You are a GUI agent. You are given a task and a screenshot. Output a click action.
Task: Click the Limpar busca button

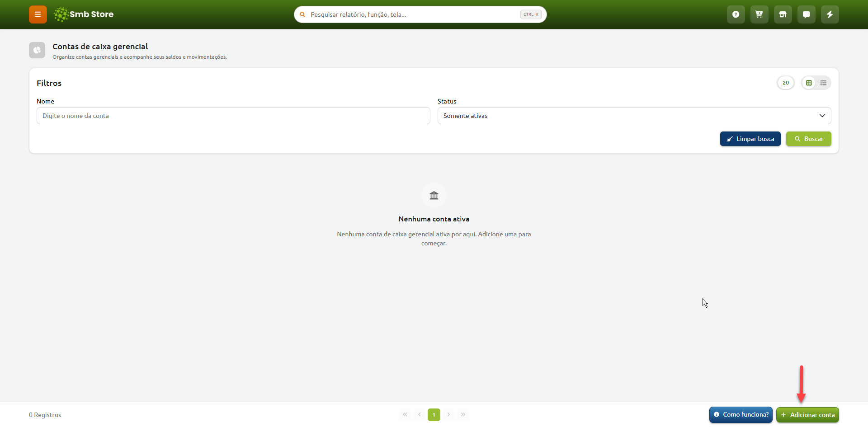[750, 139]
